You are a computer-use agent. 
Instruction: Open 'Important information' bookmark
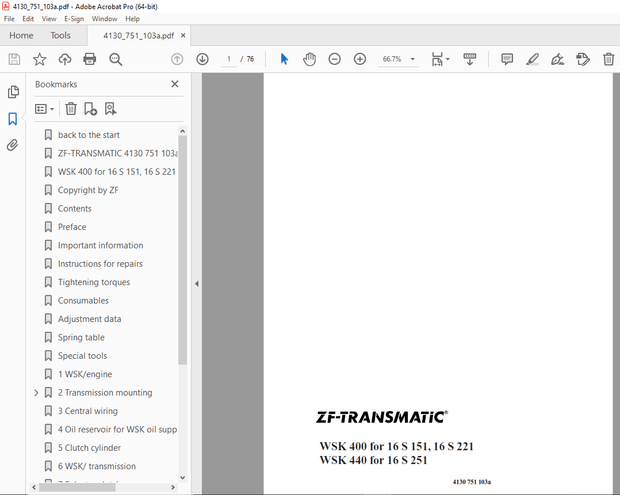point(100,245)
